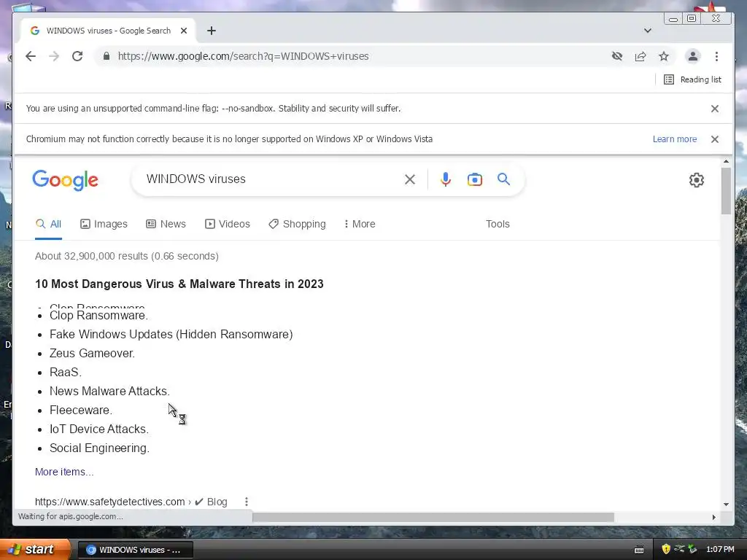Switch to the Images tab
Image resolution: width=747 pixels, height=560 pixels.
(x=104, y=224)
